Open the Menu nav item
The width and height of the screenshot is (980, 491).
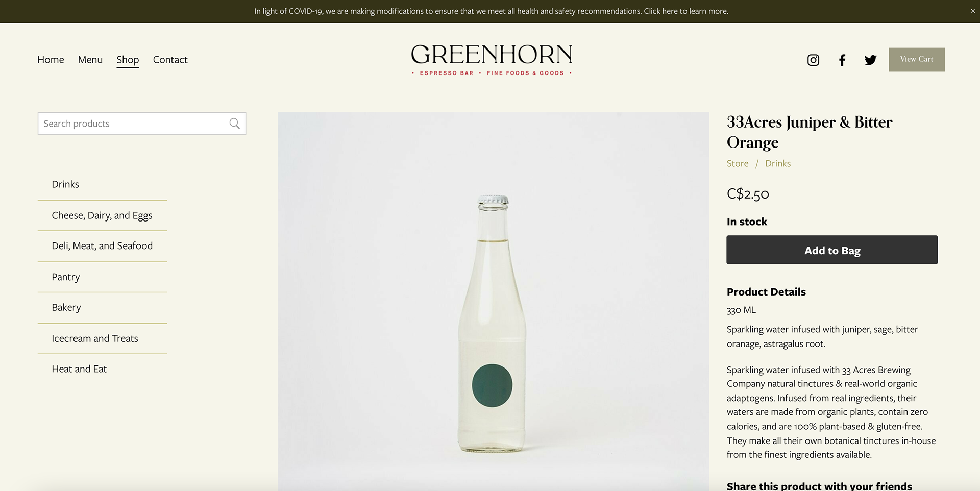coord(90,60)
